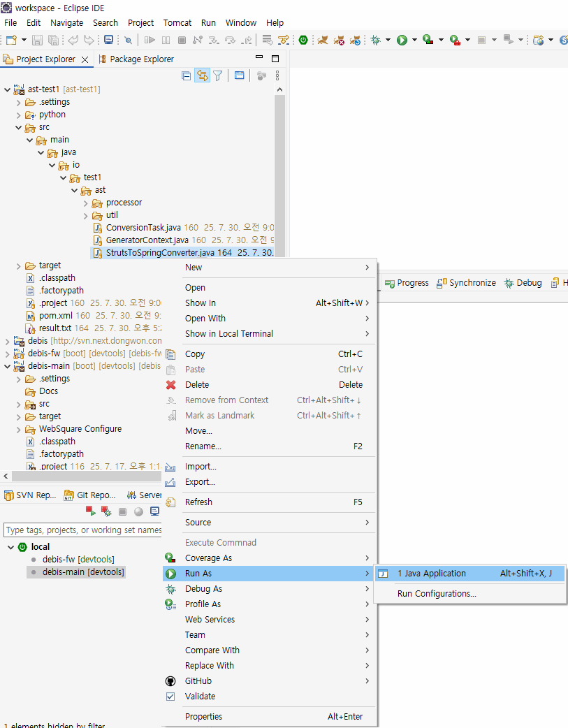Open the Project Explorer View Menu dots
Image resolution: width=568 pixels, height=728 pixels.
tap(277, 75)
